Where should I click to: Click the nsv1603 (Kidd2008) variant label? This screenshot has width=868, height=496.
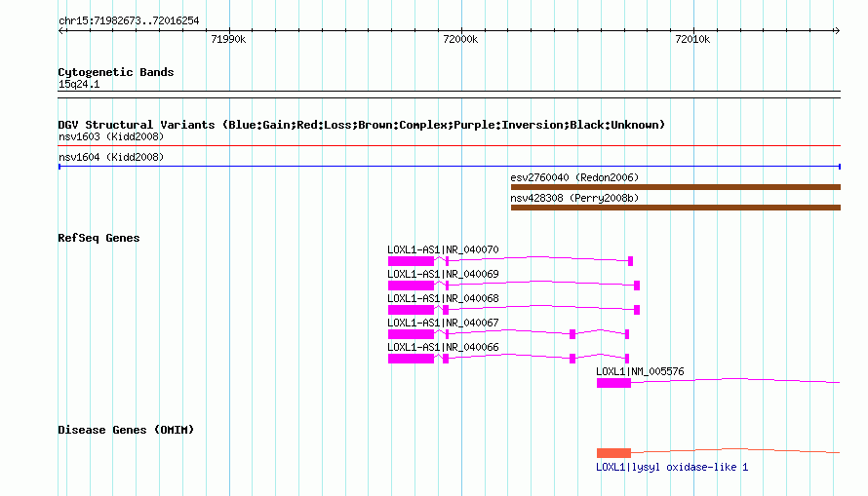coord(111,136)
